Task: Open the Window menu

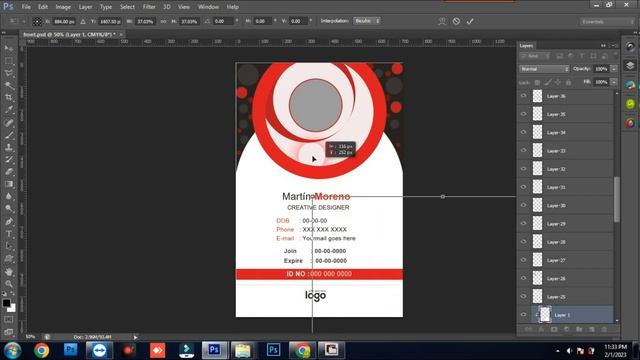Action: 208,7
